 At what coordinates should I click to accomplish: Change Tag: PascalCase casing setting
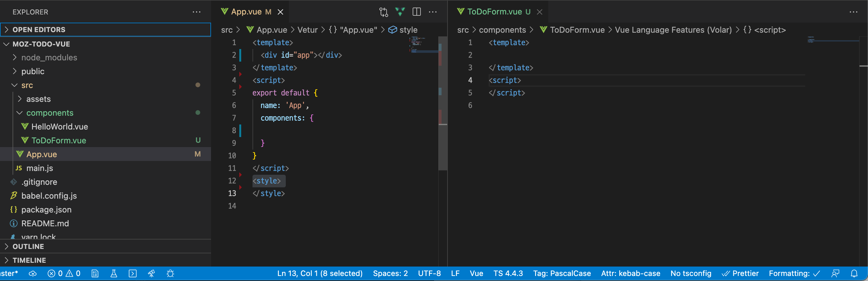[562, 273]
